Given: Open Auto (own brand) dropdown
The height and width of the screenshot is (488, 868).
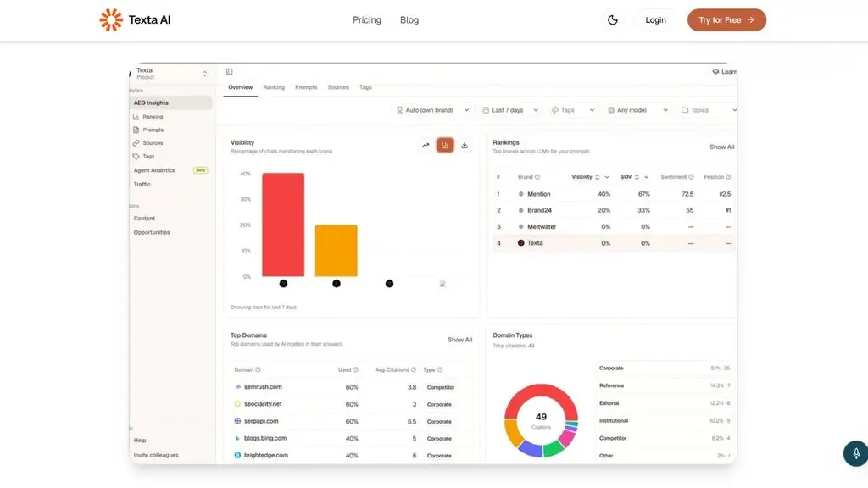Looking at the screenshot, I should [432, 110].
